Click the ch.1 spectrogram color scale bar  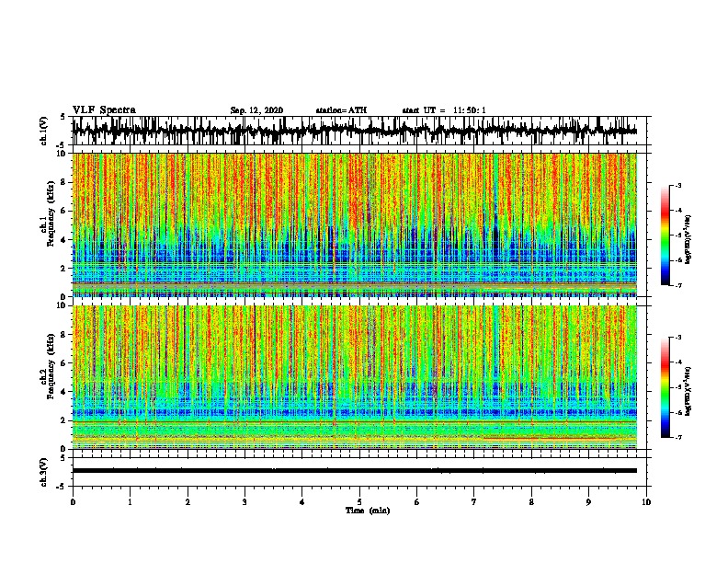(665, 236)
